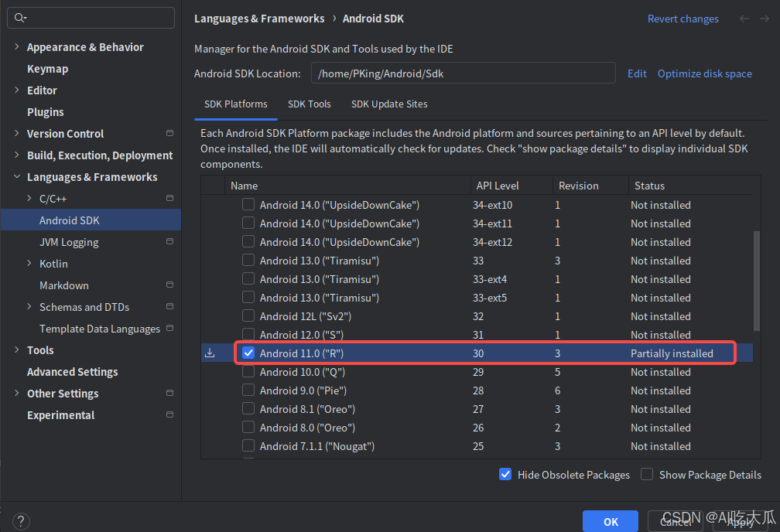Select JVM Logging settings item
The width and height of the screenshot is (780, 532).
(69, 242)
